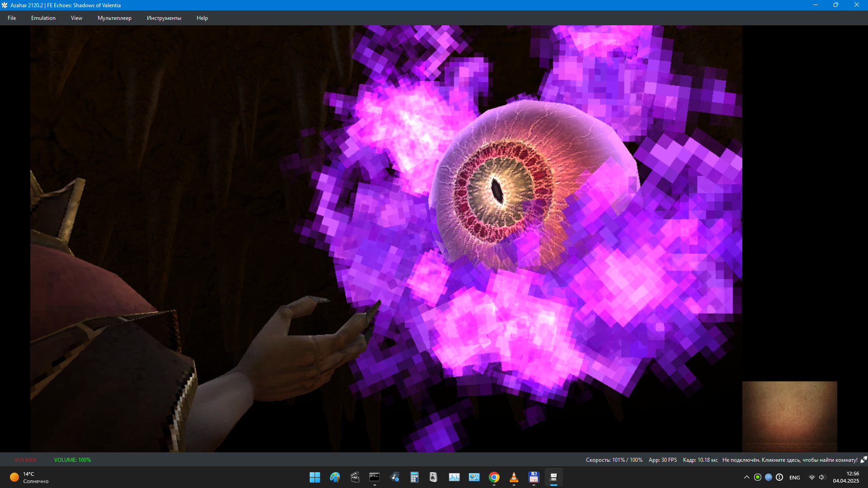Image resolution: width=868 pixels, height=488 pixels.
Task: Open VLC media player from the taskbar
Action: [514, 477]
